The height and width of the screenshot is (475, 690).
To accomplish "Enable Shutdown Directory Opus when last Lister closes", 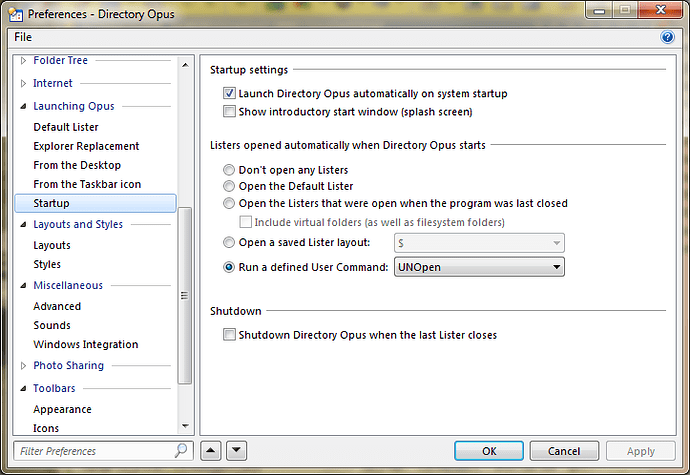I will coord(229,335).
